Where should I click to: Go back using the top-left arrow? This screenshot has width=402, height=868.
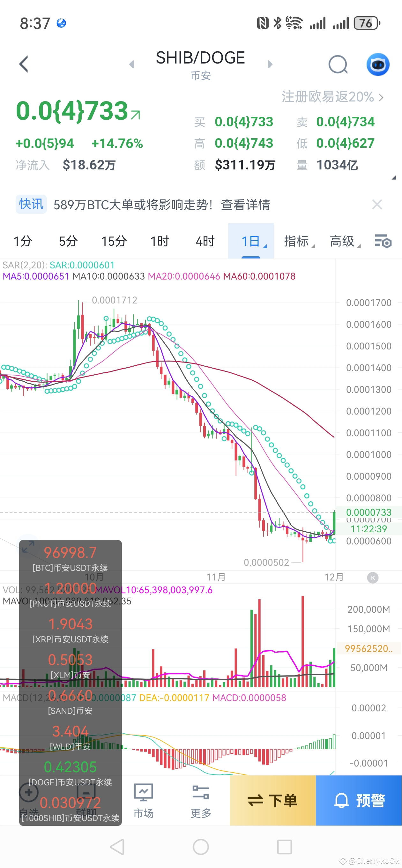[x=24, y=64]
